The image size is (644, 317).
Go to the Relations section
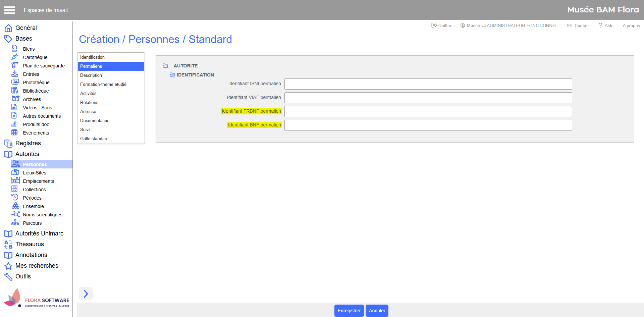[x=89, y=102]
